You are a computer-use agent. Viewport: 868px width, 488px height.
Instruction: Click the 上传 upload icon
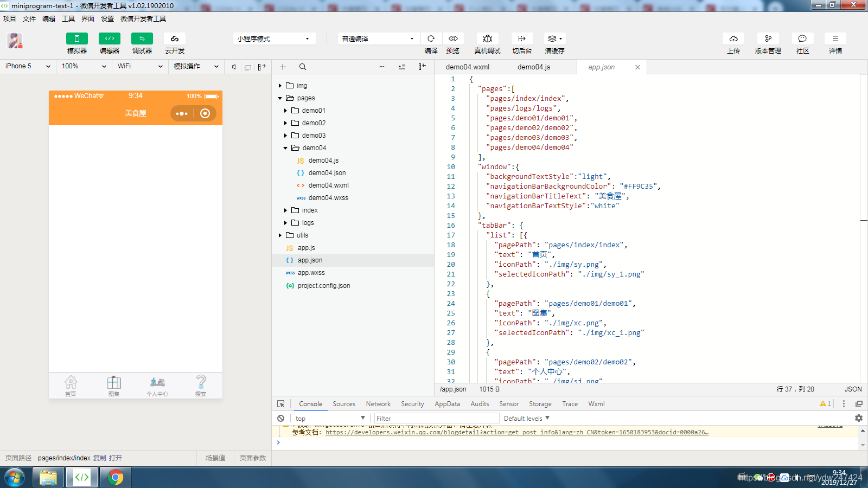(733, 38)
